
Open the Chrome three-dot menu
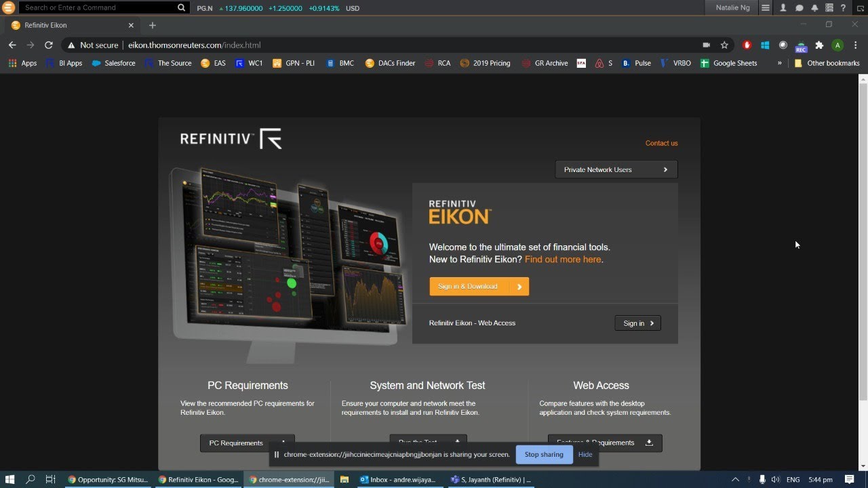(x=854, y=45)
